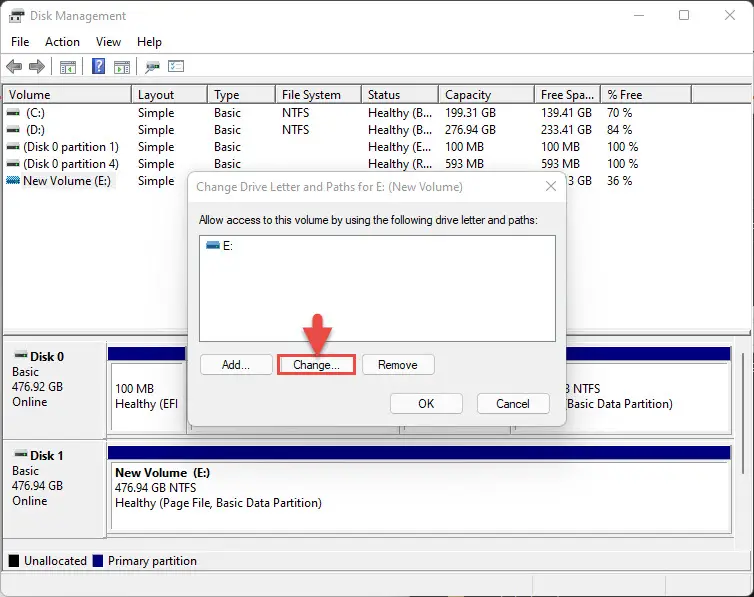This screenshot has height=597, width=754.
Task: Click the Show/Hide Action Pane toolbar icon
Action: click(x=122, y=67)
